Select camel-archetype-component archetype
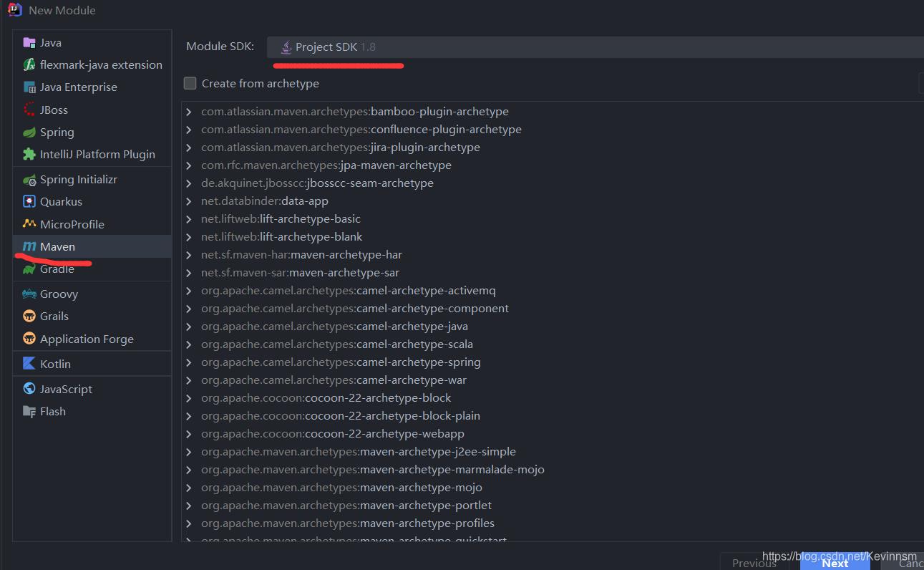Image resolution: width=924 pixels, height=570 pixels. (355, 309)
